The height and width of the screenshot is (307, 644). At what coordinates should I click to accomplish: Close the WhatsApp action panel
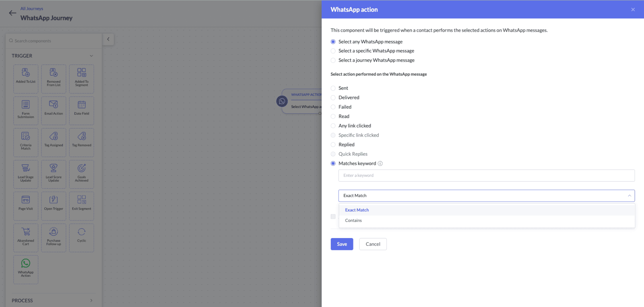pos(633,9)
